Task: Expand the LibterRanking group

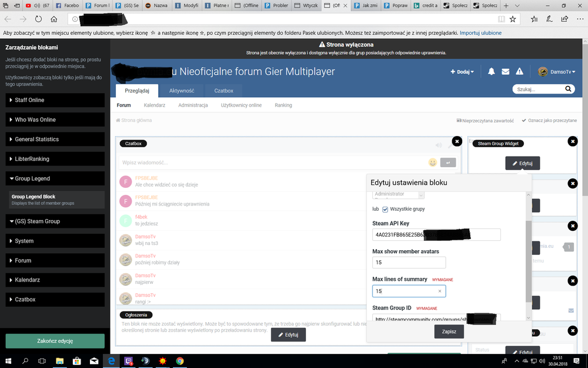Action: point(55,159)
